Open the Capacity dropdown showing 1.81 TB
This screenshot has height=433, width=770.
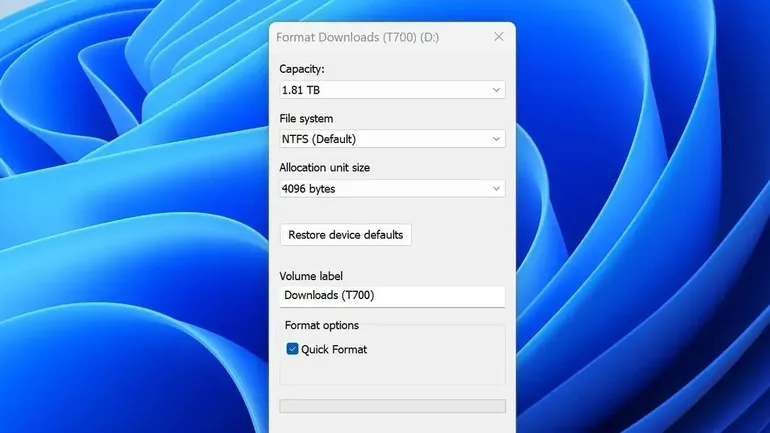click(x=392, y=90)
